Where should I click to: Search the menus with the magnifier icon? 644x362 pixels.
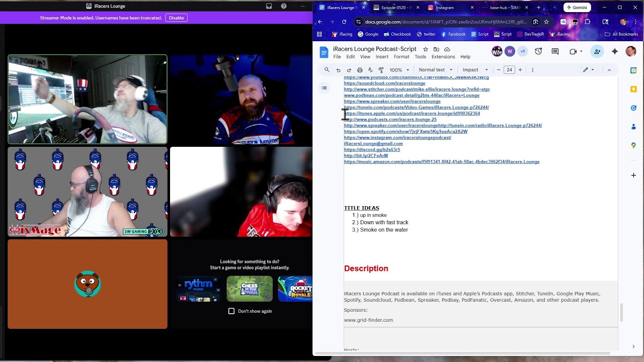(x=327, y=70)
